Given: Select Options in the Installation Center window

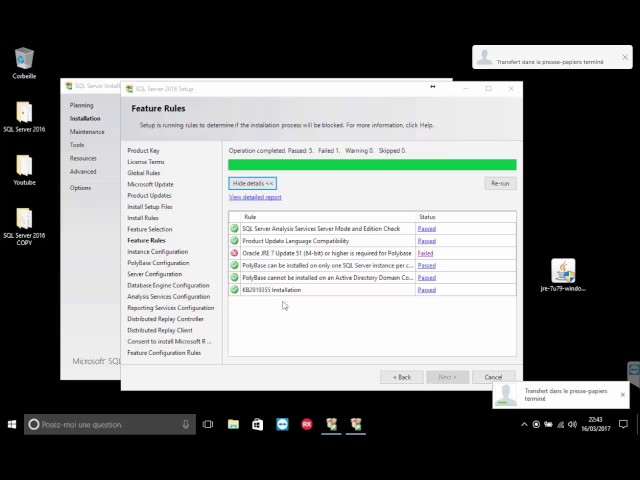Looking at the screenshot, I should 80,188.
